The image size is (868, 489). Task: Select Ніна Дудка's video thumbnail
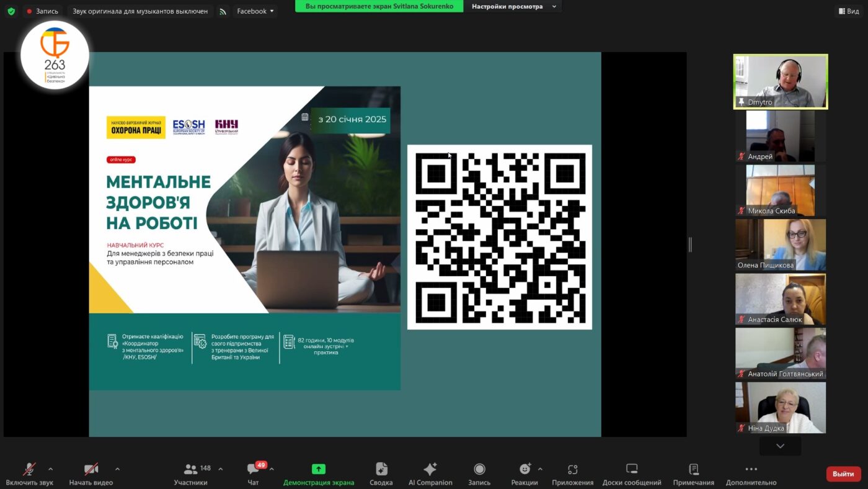point(781,408)
